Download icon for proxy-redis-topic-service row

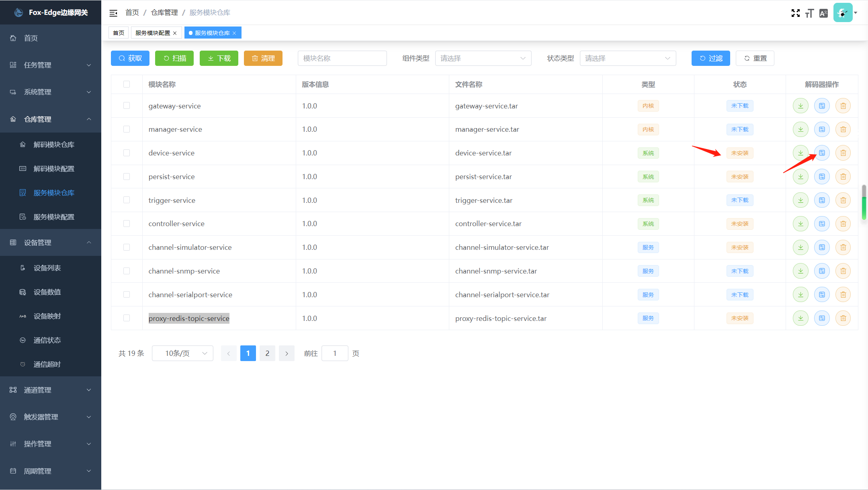(800, 318)
